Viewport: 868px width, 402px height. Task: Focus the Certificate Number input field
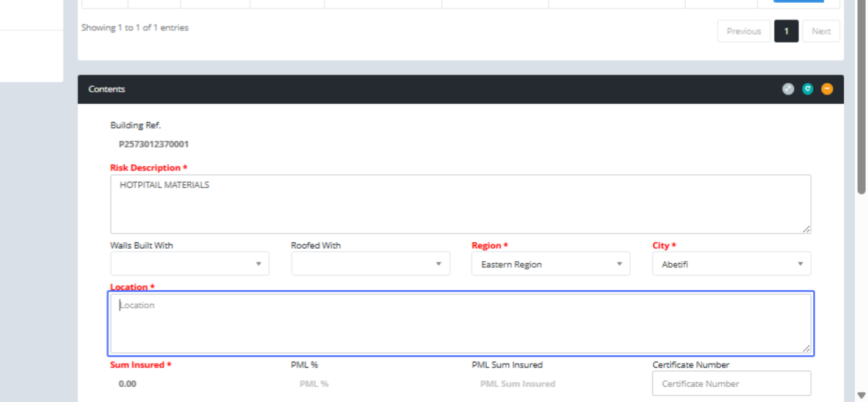click(731, 383)
